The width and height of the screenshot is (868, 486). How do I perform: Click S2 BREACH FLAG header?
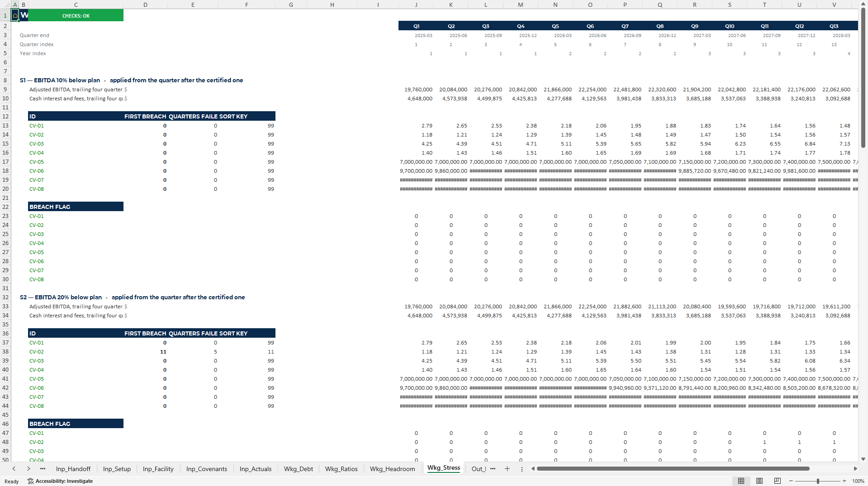tap(76, 424)
